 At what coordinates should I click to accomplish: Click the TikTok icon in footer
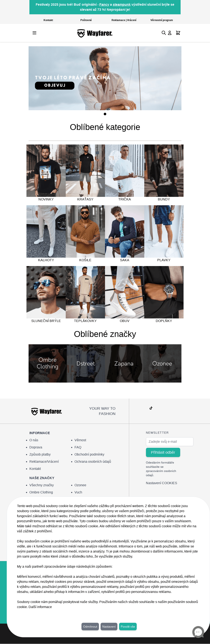[x=151, y=408]
